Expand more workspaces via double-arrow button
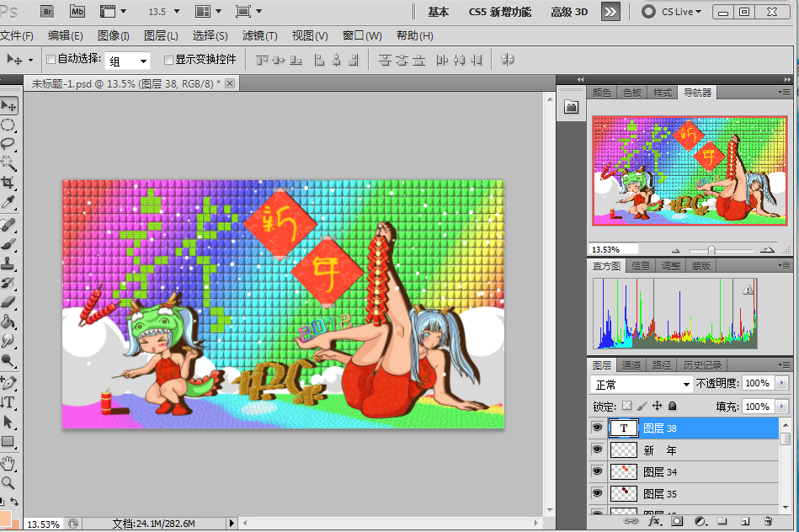 pos(610,12)
